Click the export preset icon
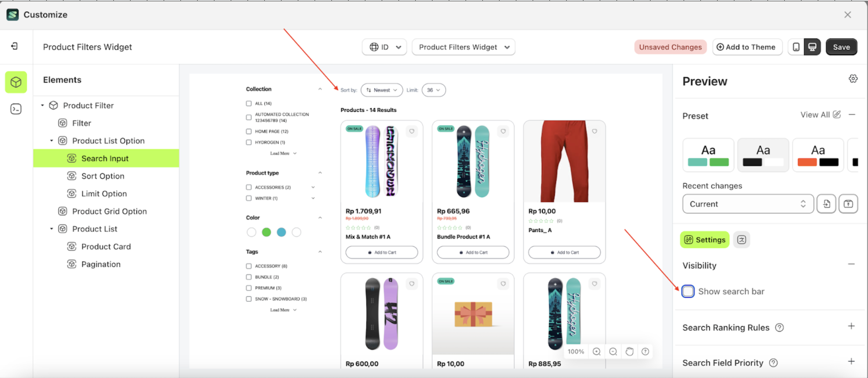This screenshot has width=868, height=378. 848,204
